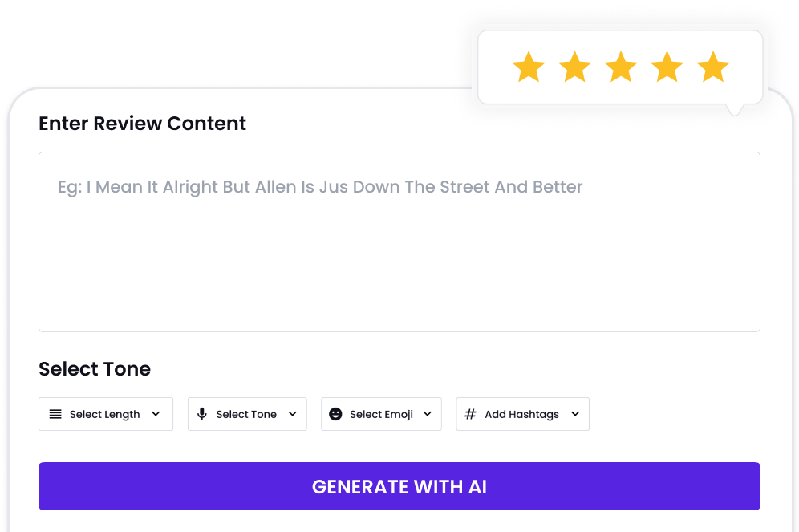Viewport: 799px width, 532px height.
Task: Click the hashtag symbol icon
Action: pyautogui.click(x=470, y=414)
